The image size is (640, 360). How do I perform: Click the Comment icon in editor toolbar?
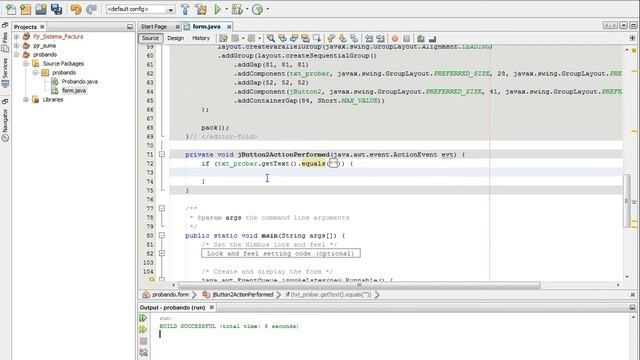pyautogui.click(x=421, y=38)
